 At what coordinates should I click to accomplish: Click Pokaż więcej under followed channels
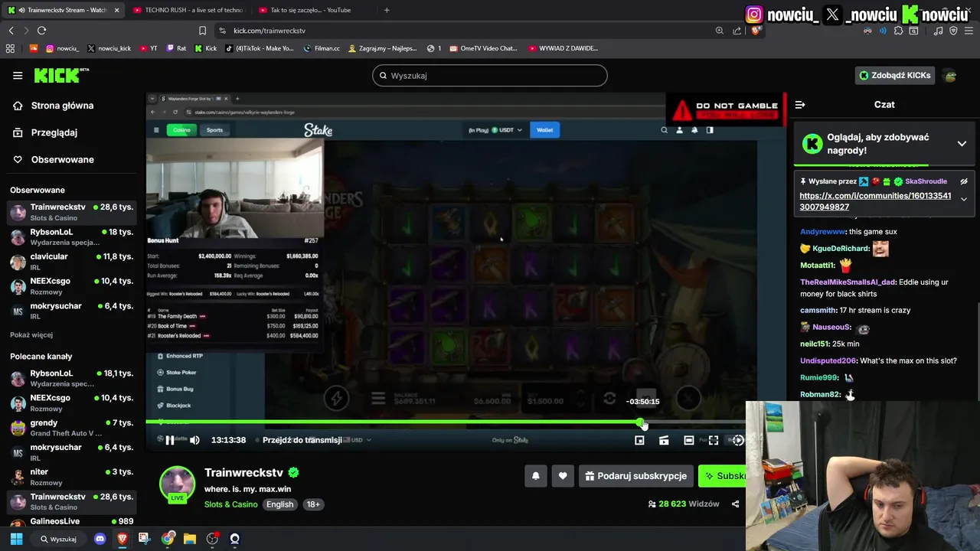(x=31, y=335)
